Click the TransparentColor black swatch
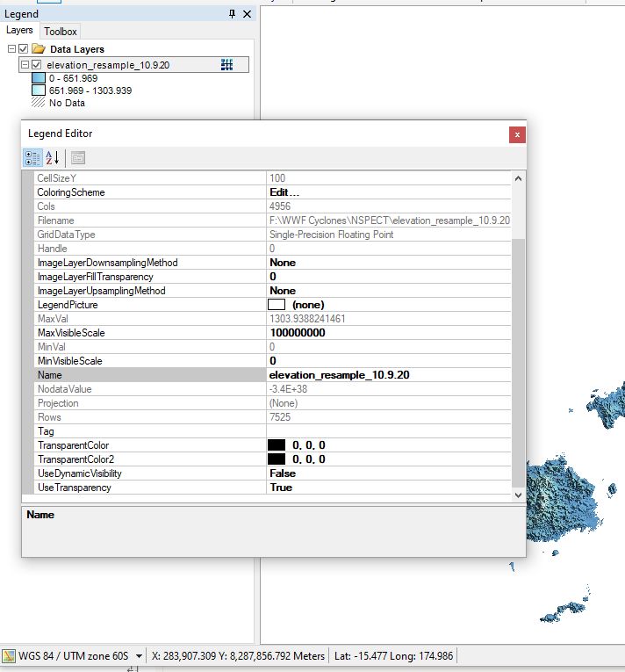The height and width of the screenshot is (672, 625). point(277,444)
